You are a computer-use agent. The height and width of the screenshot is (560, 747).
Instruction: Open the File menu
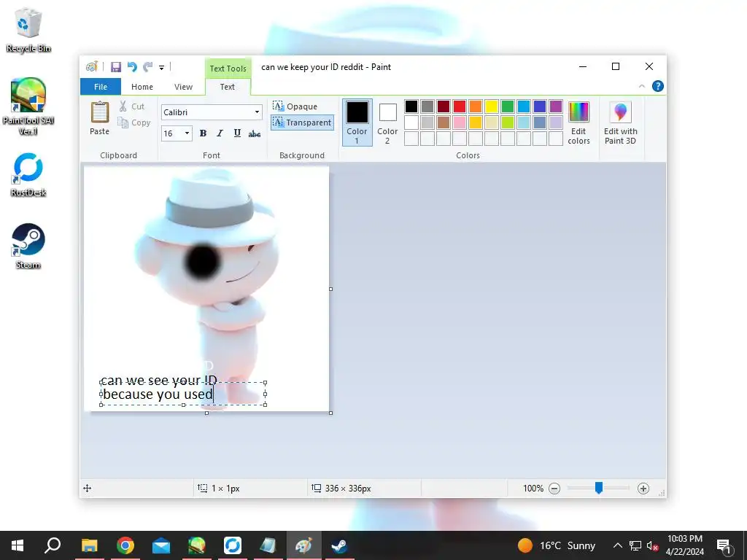point(101,87)
